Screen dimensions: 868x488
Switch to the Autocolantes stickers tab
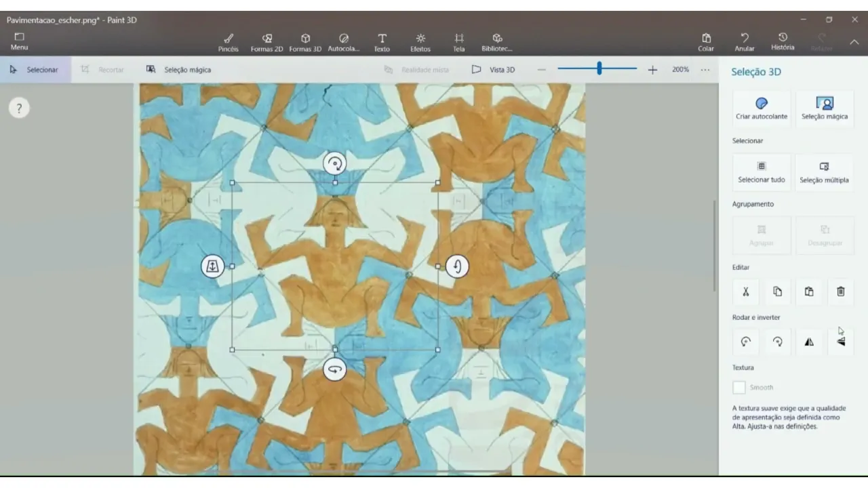click(344, 43)
